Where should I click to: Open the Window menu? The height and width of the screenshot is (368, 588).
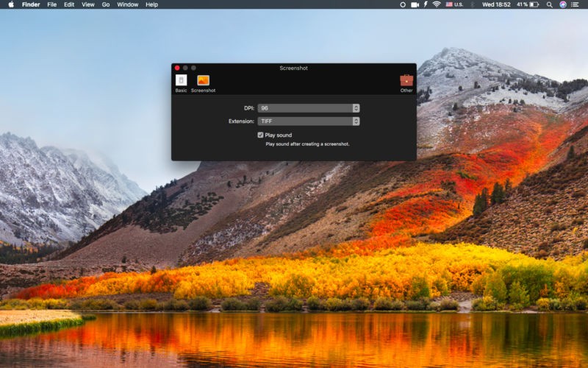(x=127, y=4)
